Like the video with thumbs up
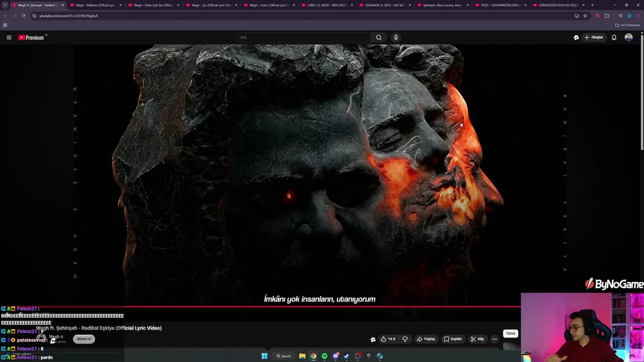 [388, 339]
